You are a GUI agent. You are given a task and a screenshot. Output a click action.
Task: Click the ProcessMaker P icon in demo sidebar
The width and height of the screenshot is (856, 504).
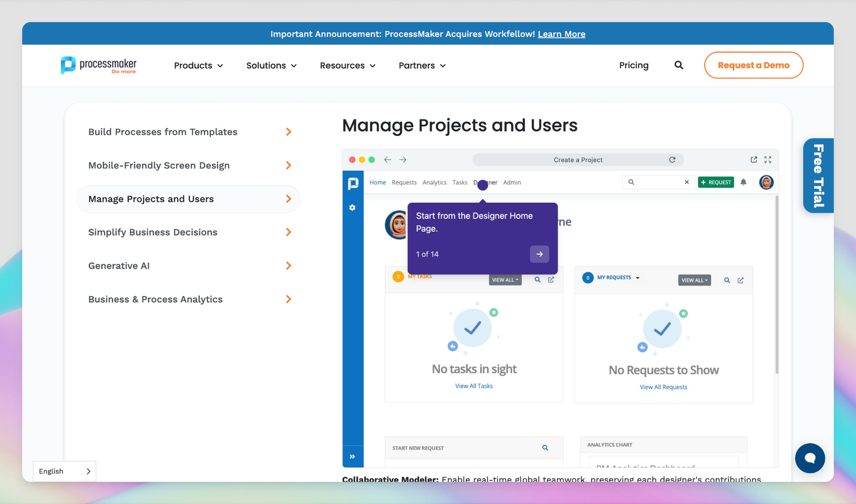[353, 184]
